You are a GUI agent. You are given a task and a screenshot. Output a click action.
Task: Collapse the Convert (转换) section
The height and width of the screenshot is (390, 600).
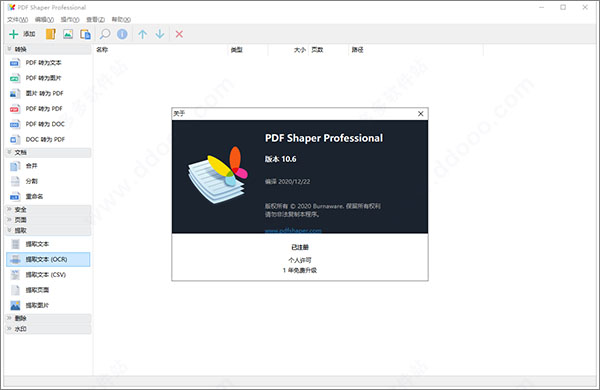click(48, 49)
